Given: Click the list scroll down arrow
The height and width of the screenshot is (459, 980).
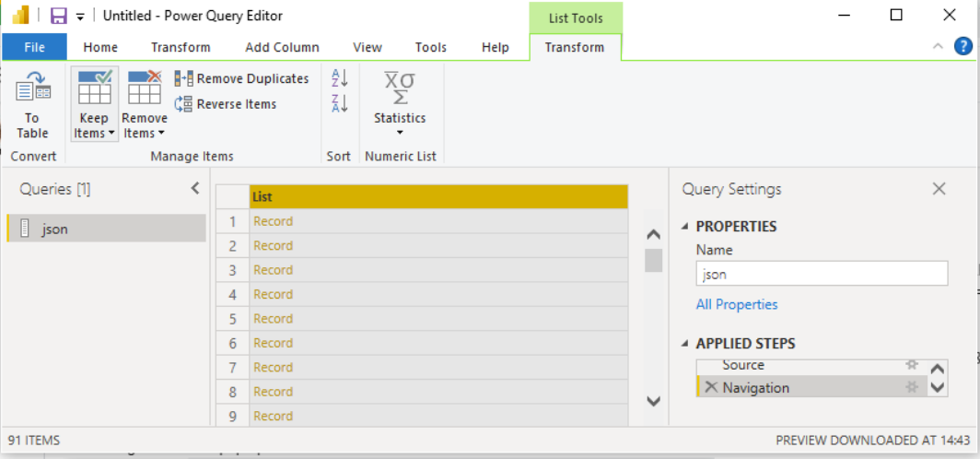Looking at the screenshot, I should pos(653,402).
